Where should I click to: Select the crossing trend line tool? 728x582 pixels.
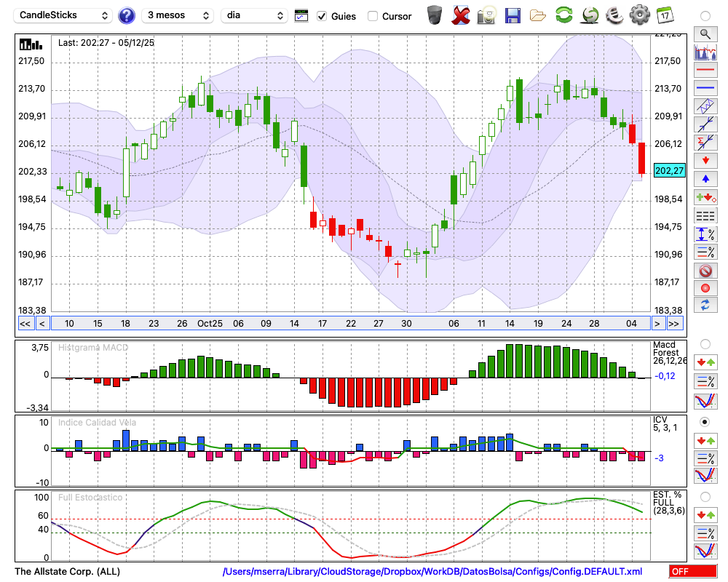(x=705, y=124)
